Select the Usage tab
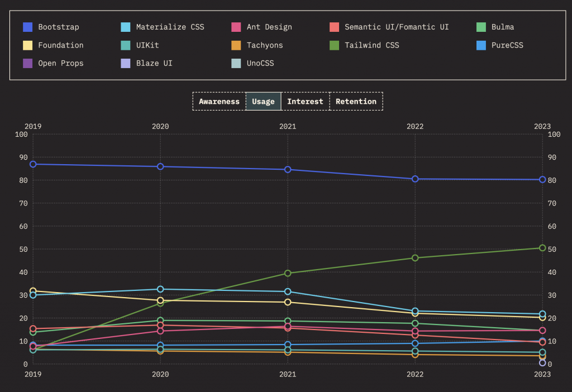Screen dimensions: 572x392 pyautogui.click(x=264, y=102)
